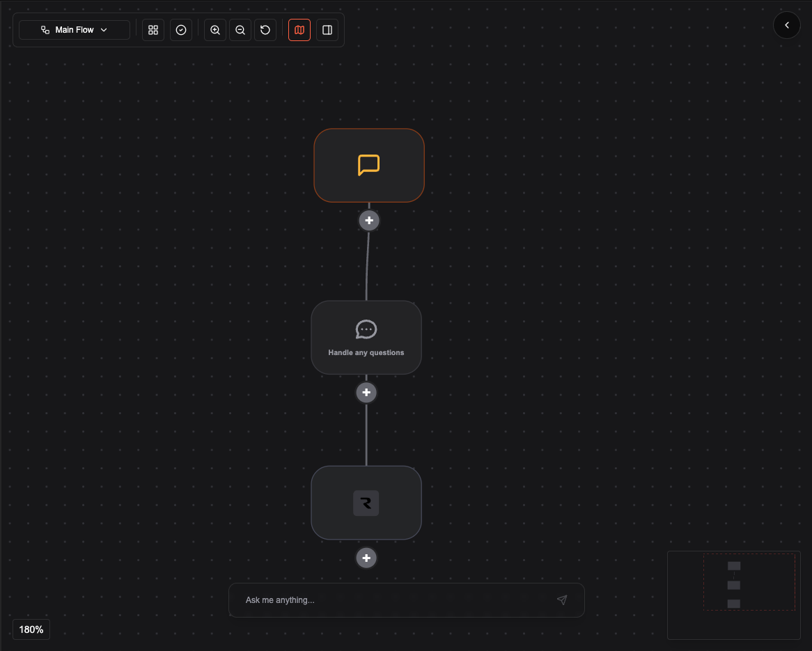
Task: Reset the canvas view with the refresh icon
Action: 265,30
